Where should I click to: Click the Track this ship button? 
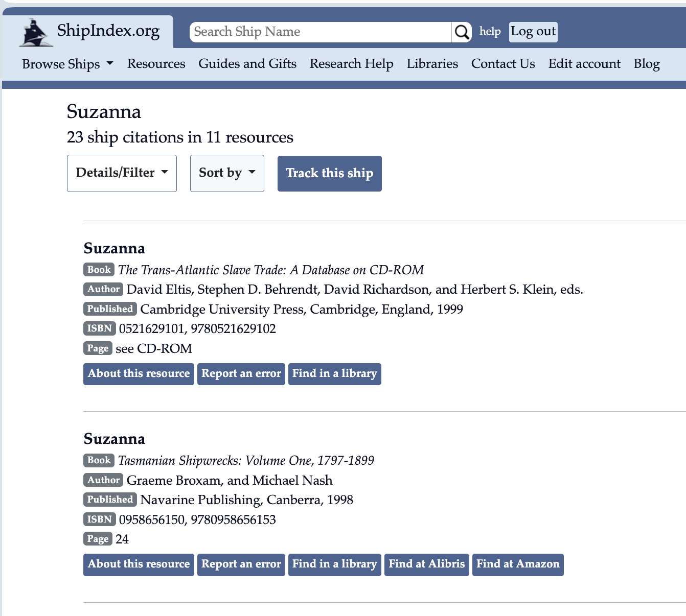click(329, 174)
